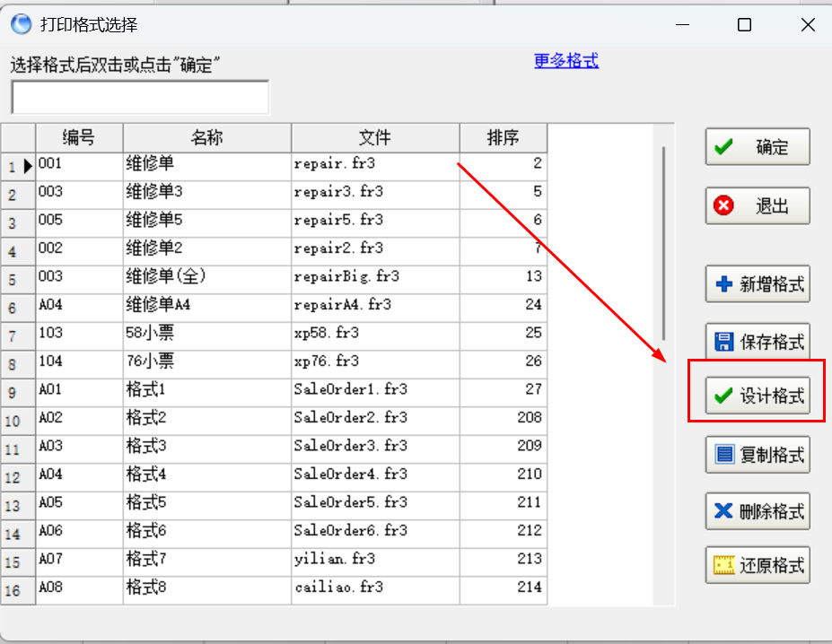Select the cailiao.fr3 file cell
Screen dimensions: 832x644
click(375, 590)
